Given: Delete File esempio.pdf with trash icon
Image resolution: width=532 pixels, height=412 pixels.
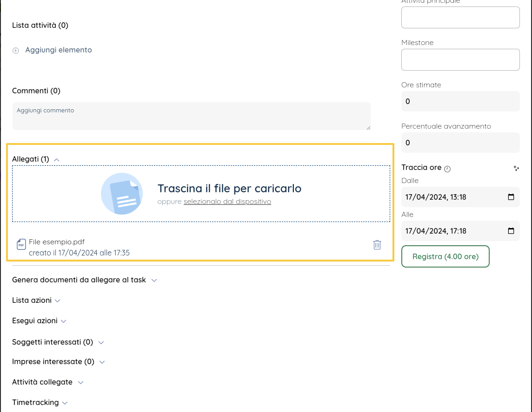Looking at the screenshot, I should [377, 245].
